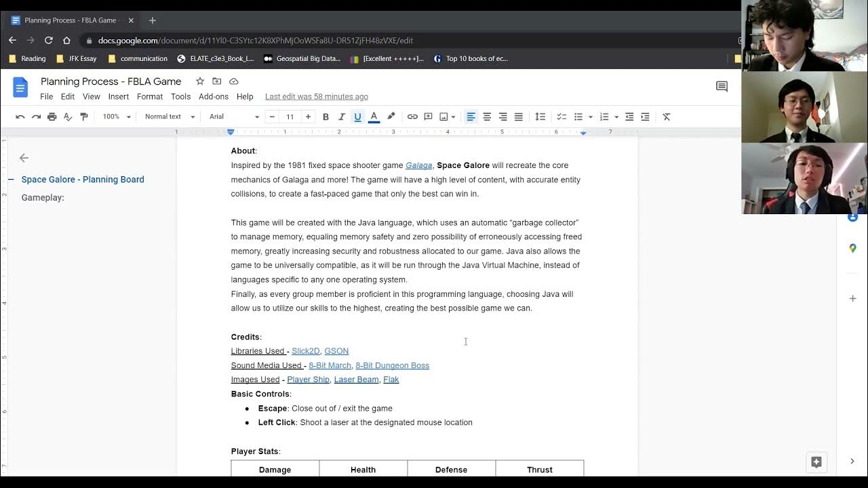Select the Paint format tool

click(x=84, y=117)
